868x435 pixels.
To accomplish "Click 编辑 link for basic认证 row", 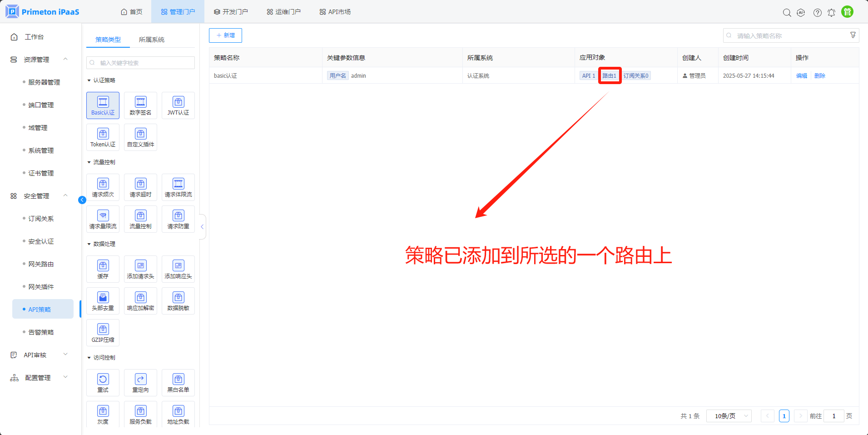I will 801,76.
